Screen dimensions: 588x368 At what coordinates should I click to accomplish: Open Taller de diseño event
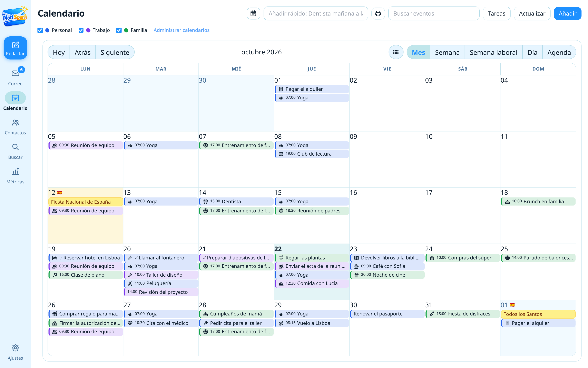point(161,275)
